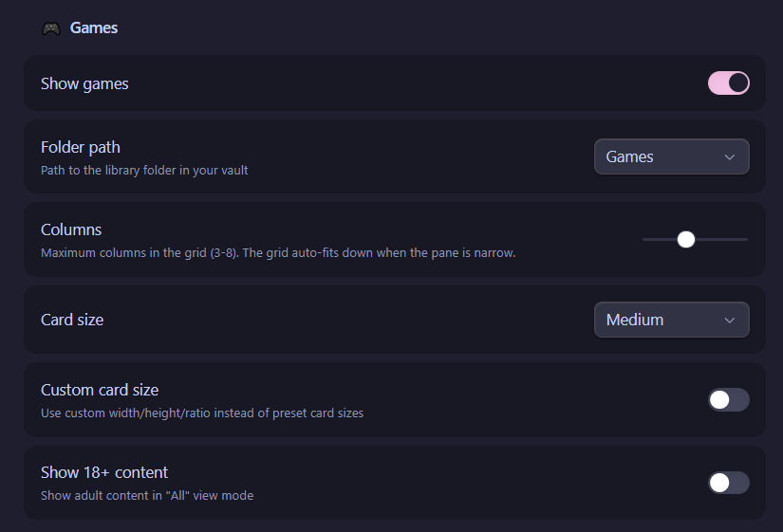The height and width of the screenshot is (532, 783).
Task: Enable the Custom card size toggle
Action: (x=729, y=400)
